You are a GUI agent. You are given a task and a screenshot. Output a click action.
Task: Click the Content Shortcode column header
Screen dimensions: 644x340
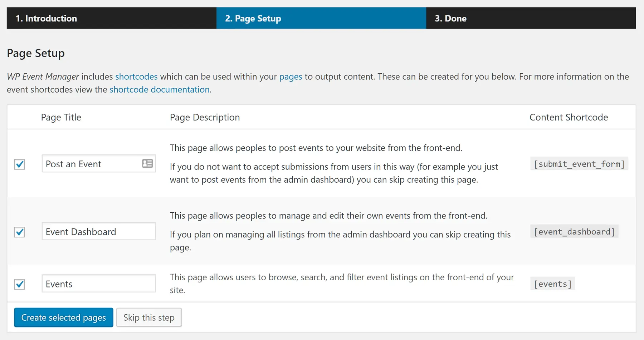(x=569, y=117)
